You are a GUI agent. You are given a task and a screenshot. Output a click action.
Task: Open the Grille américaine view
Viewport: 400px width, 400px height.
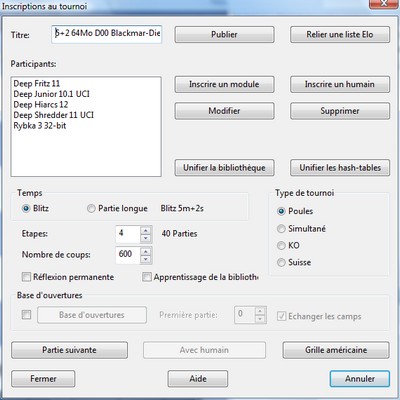click(336, 350)
